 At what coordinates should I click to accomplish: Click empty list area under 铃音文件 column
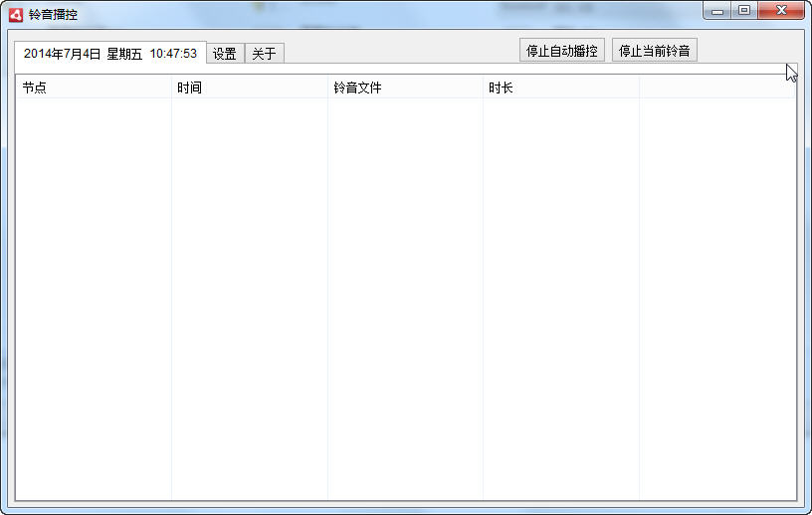[x=405, y=298]
